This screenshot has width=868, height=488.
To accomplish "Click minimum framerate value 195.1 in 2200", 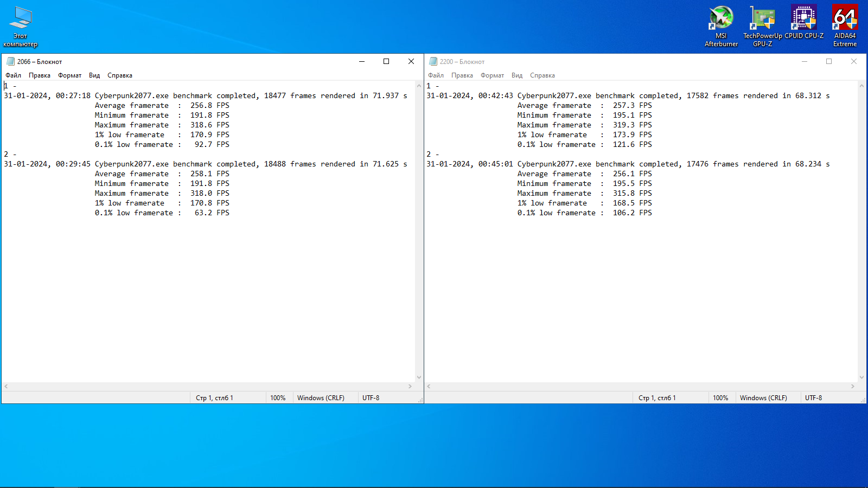I will point(624,115).
